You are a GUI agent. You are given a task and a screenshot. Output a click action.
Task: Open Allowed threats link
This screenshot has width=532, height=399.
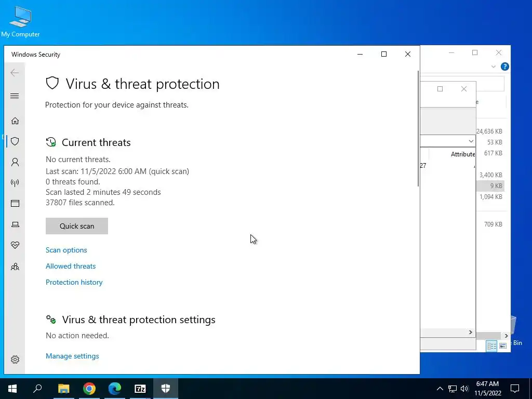coord(71,266)
